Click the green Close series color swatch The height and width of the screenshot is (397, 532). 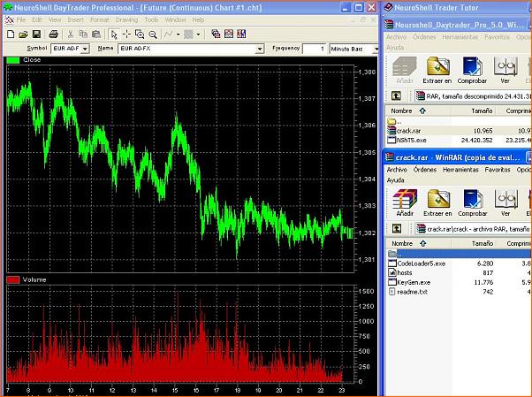[x=13, y=60]
